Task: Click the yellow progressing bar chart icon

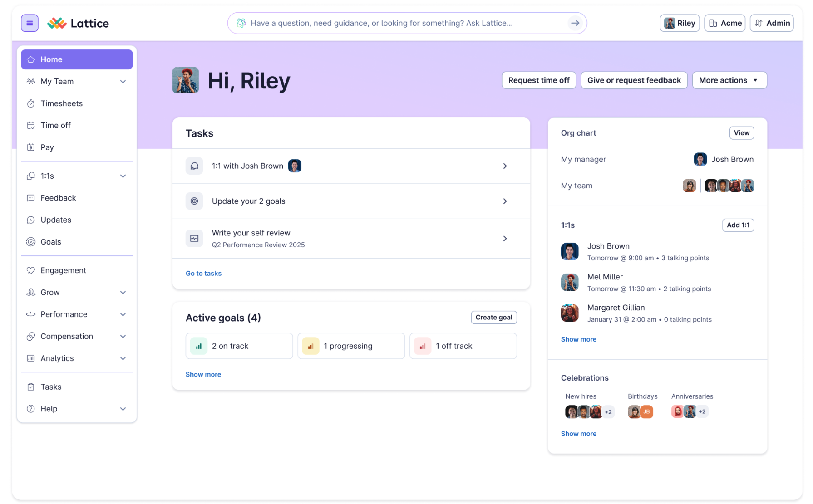Action: [310, 346]
